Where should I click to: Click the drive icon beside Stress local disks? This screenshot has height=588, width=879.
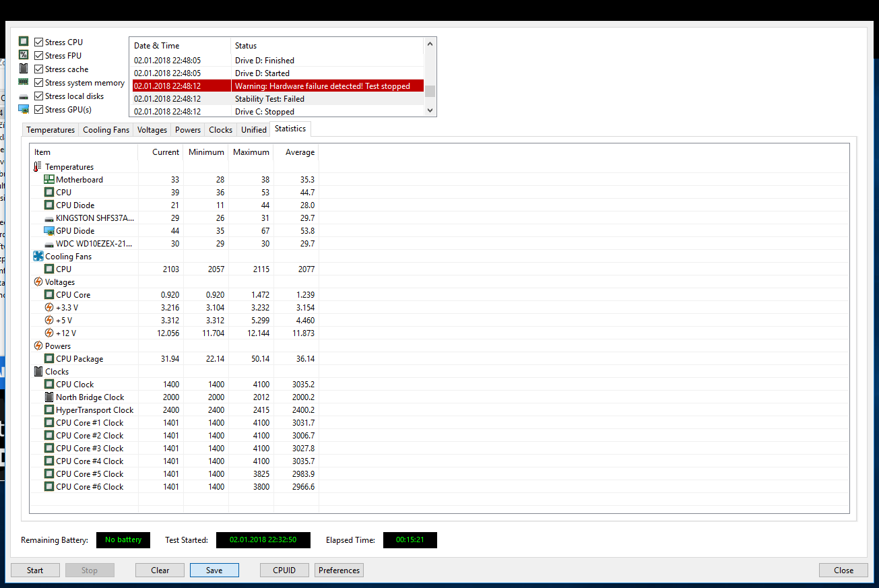click(x=24, y=96)
